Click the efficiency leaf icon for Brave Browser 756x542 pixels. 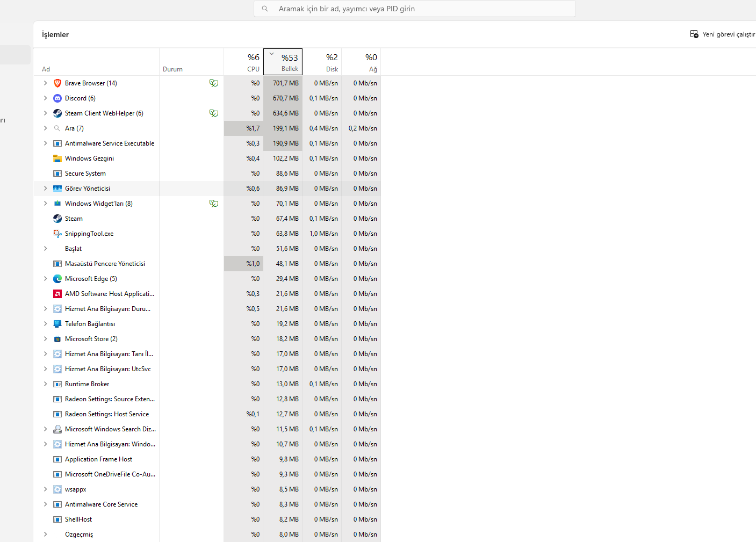tap(214, 83)
